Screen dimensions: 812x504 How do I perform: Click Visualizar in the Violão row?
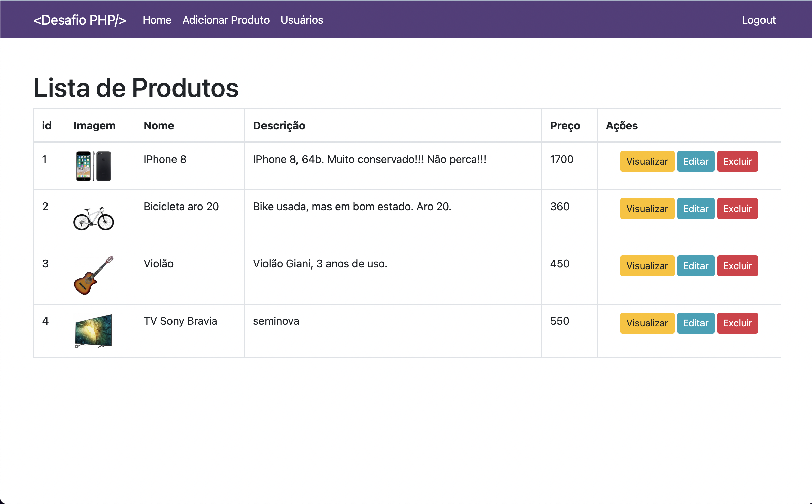(x=647, y=266)
